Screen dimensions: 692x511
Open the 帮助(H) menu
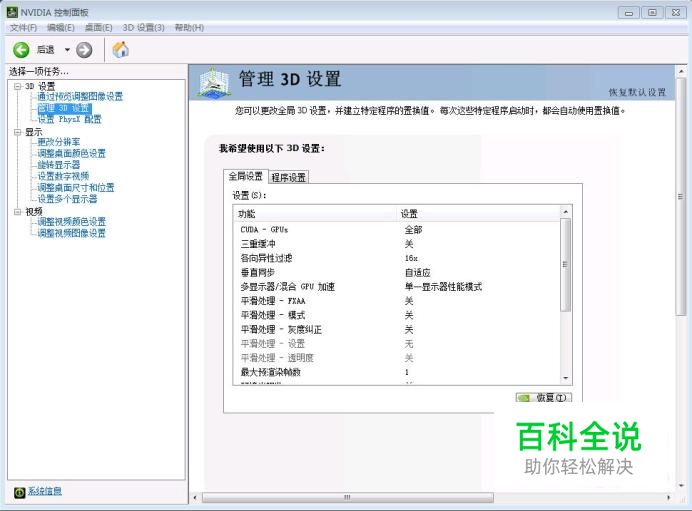[189, 28]
